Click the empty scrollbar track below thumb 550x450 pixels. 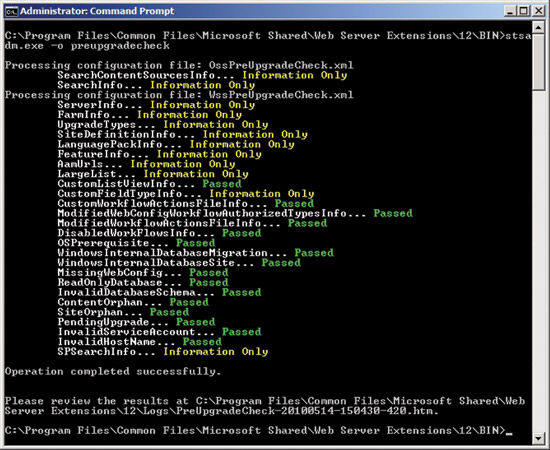[x=538, y=260]
